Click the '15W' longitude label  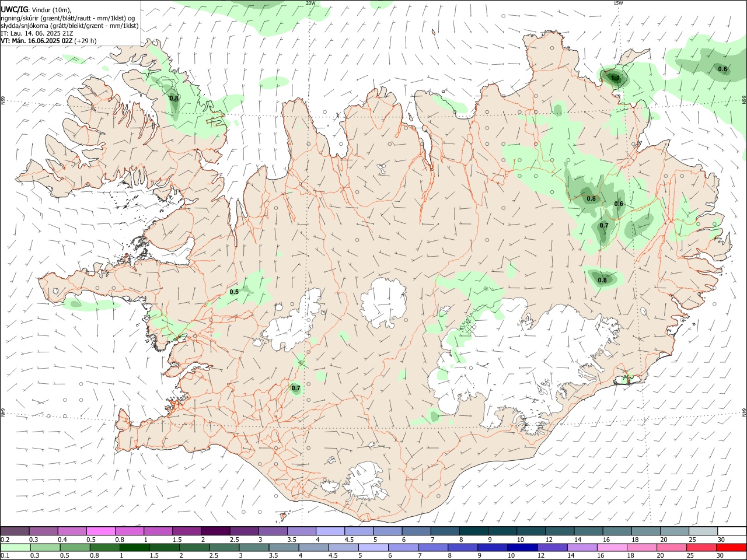(x=617, y=3)
